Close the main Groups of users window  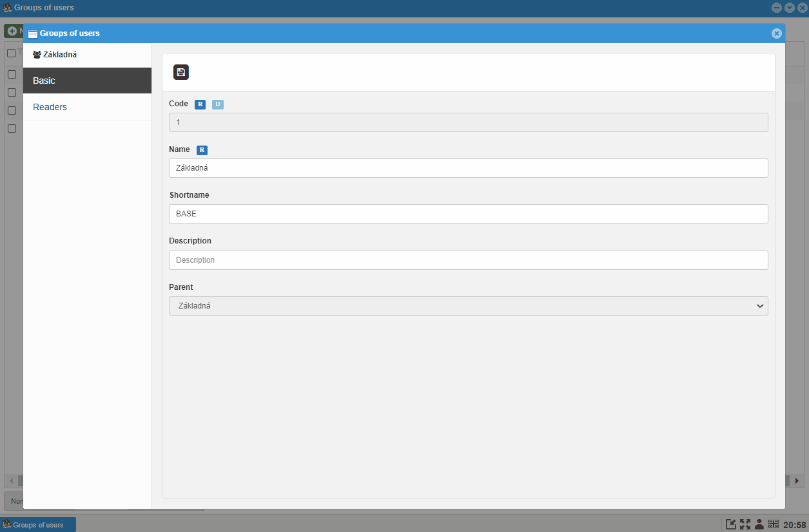coord(802,8)
